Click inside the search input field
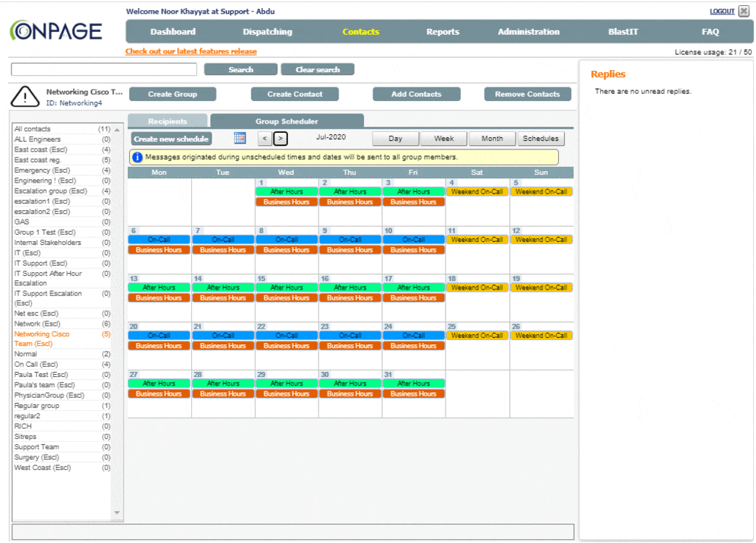 click(103, 69)
